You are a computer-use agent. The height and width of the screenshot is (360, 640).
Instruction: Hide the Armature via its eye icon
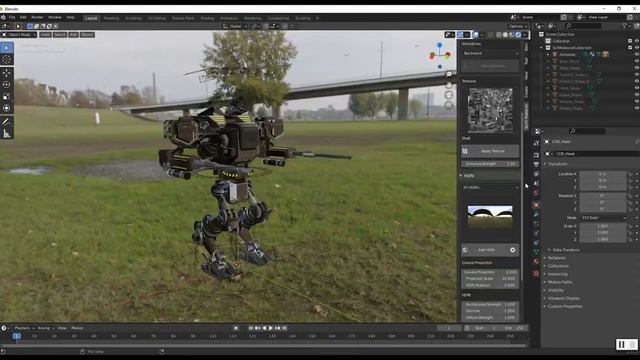tap(636, 54)
